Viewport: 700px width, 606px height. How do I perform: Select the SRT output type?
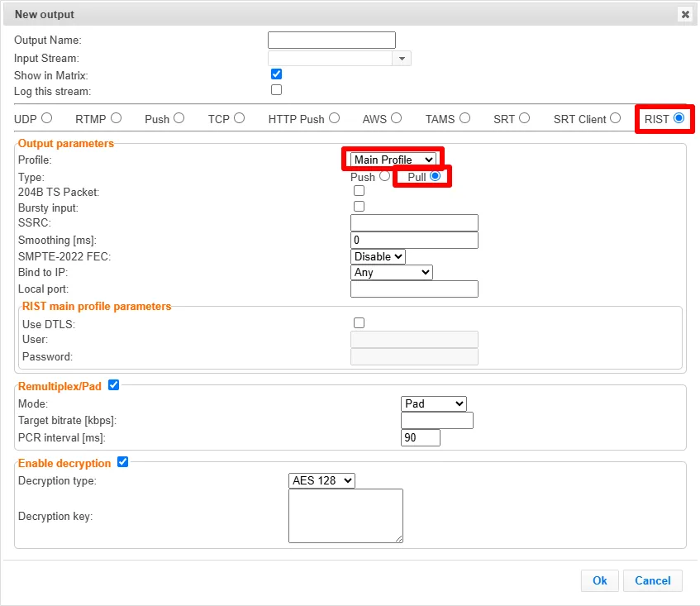(x=525, y=118)
